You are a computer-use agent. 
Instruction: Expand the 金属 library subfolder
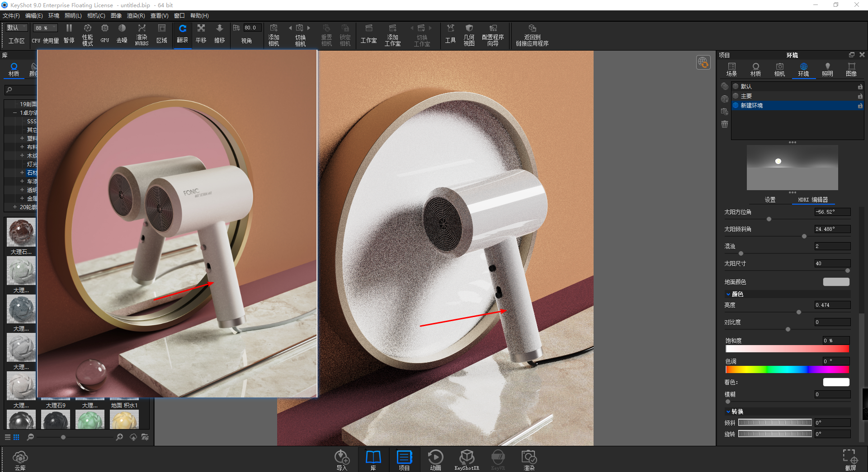22,198
